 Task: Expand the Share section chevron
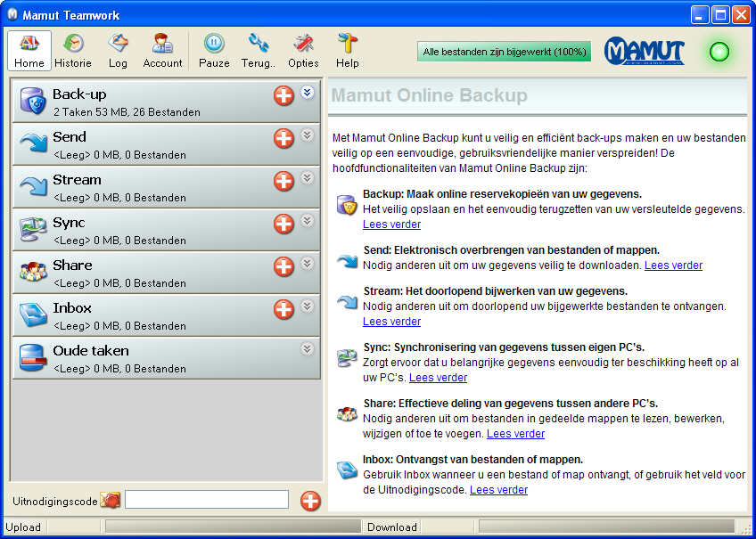click(307, 263)
